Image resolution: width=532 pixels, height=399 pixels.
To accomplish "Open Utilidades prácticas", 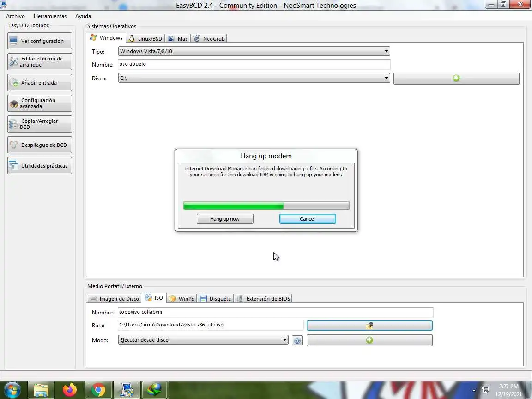I will point(40,166).
